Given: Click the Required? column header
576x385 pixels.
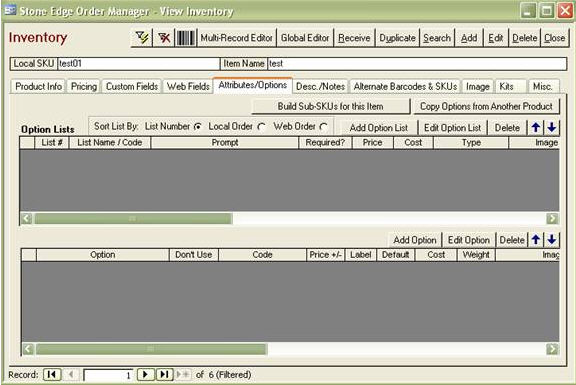Looking at the screenshot, I should coord(325,143).
